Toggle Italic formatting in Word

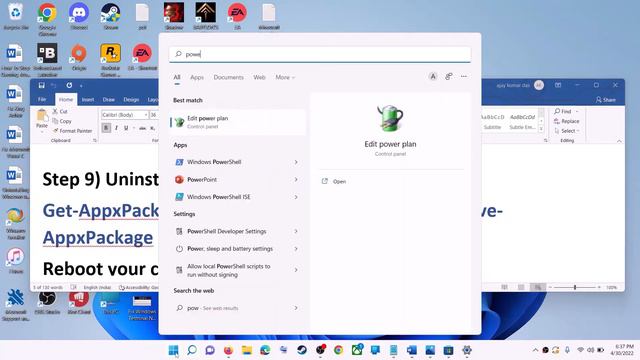tap(116, 128)
